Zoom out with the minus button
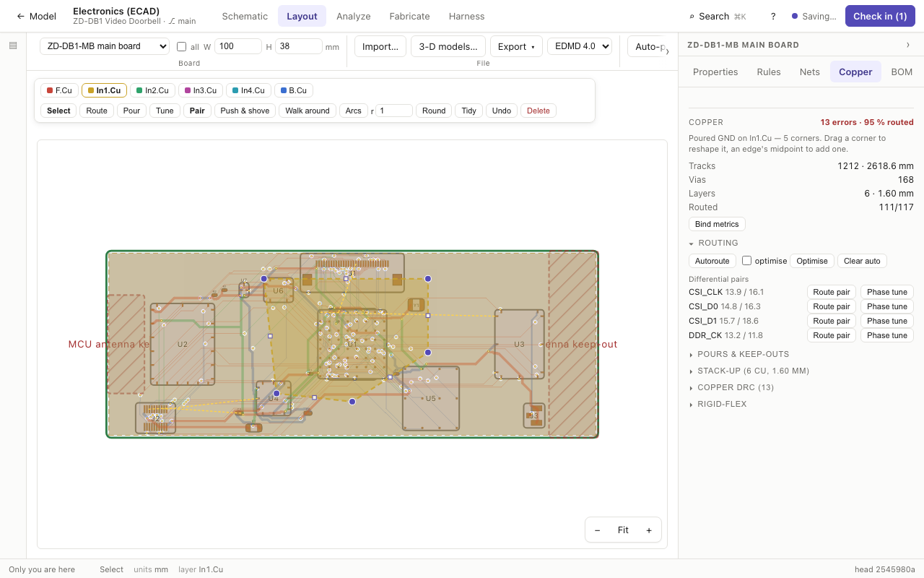This screenshot has width=924, height=578. click(x=598, y=530)
